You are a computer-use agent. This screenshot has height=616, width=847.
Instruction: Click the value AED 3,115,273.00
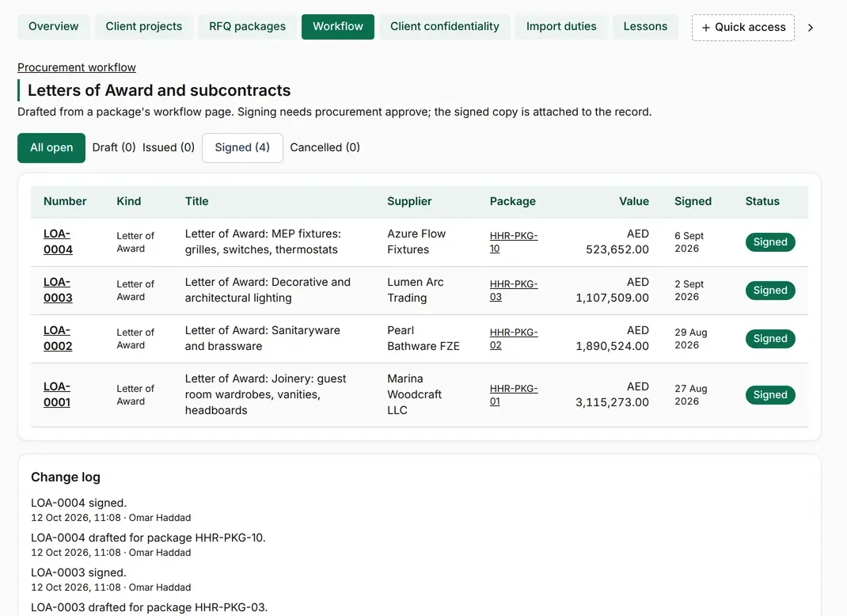[612, 394]
